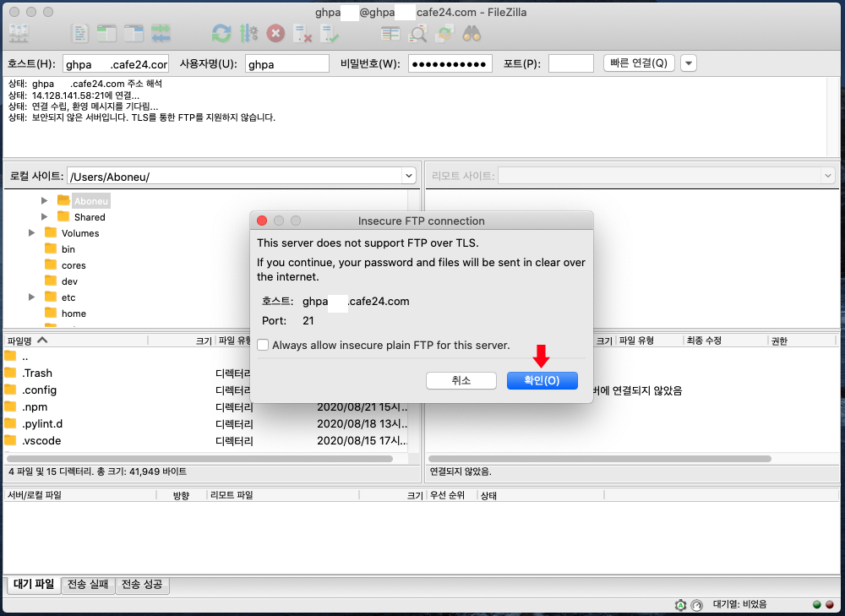Switch to 전송 성공 tab

pos(142,584)
